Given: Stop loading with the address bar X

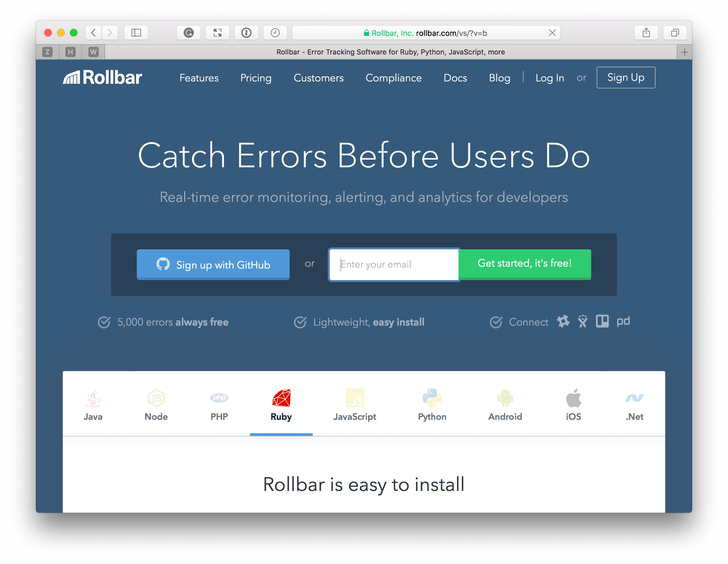Looking at the screenshot, I should [552, 33].
